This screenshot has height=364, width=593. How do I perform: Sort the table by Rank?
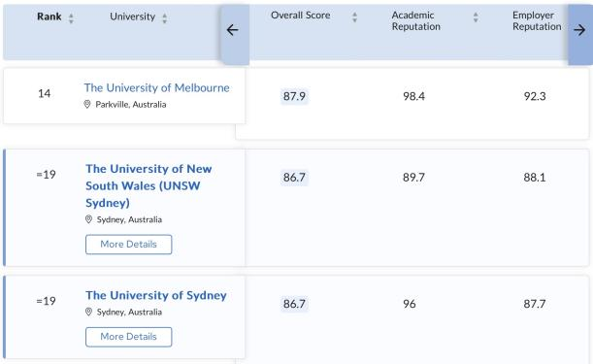coord(71,17)
